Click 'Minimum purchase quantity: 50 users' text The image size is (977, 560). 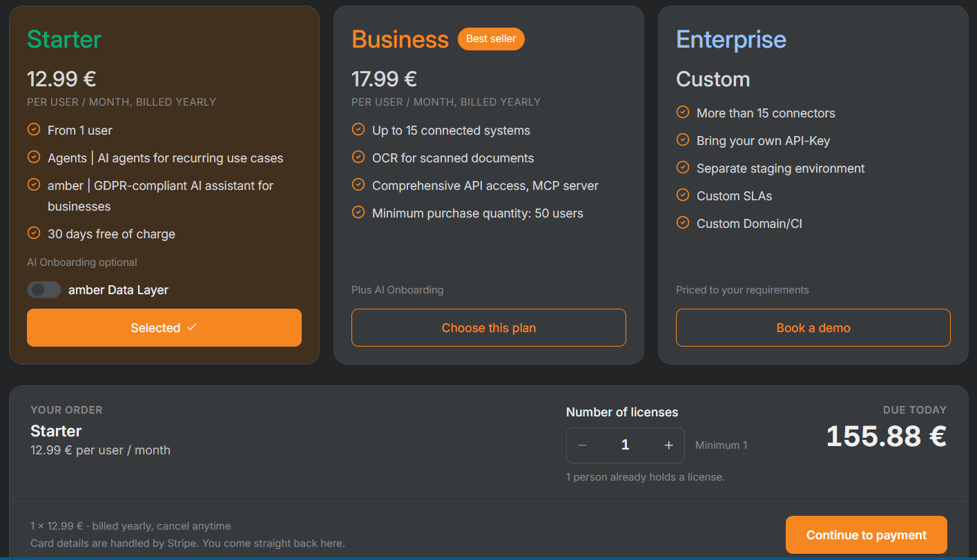478,213
